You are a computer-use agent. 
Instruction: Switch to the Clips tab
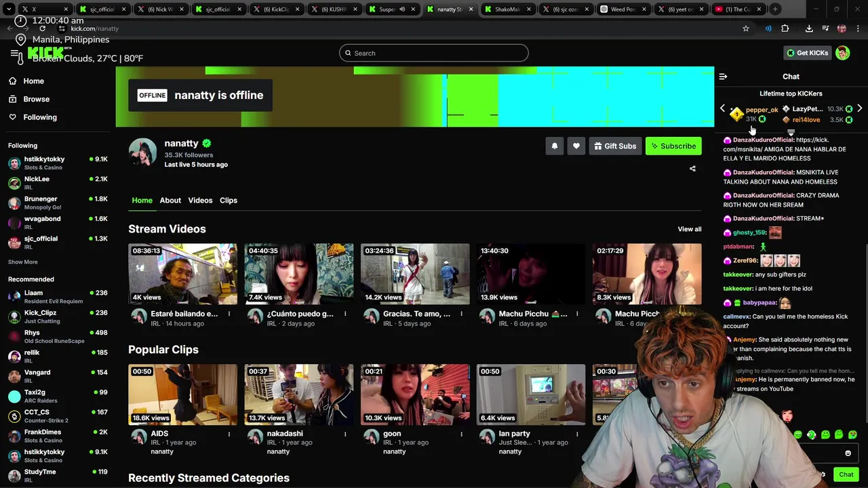(229, 201)
